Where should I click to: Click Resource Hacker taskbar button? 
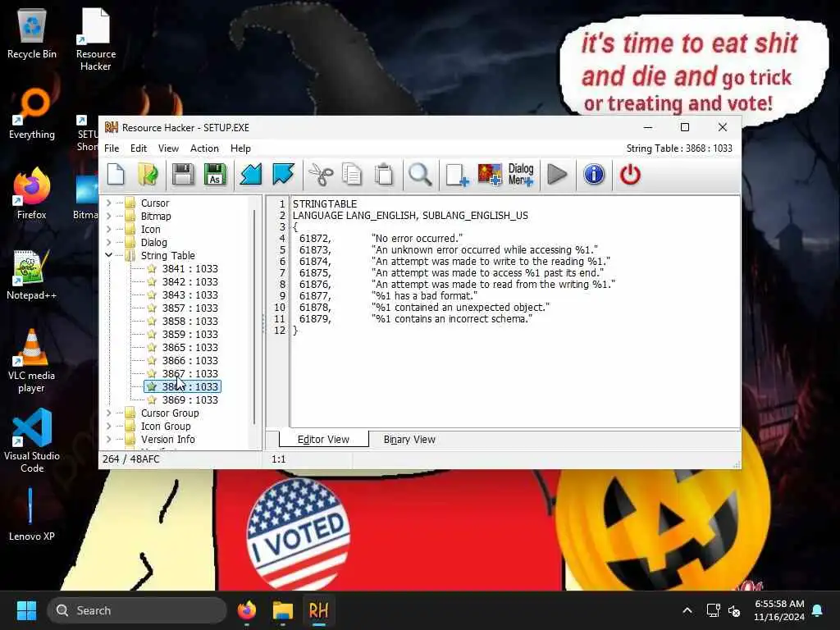(318, 610)
